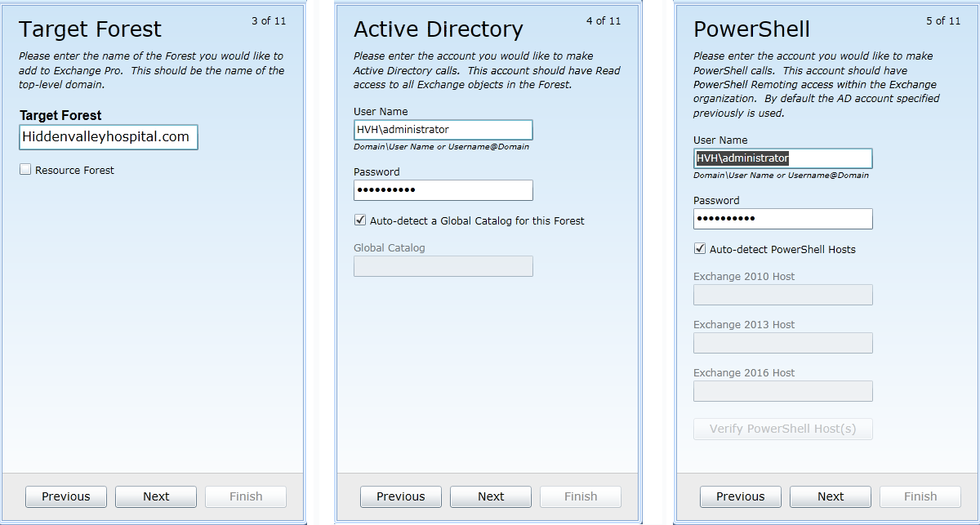This screenshot has width=980, height=525.
Task: Click the disabled Finish button in PowerShell panel
Action: click(x=920, y=496)
